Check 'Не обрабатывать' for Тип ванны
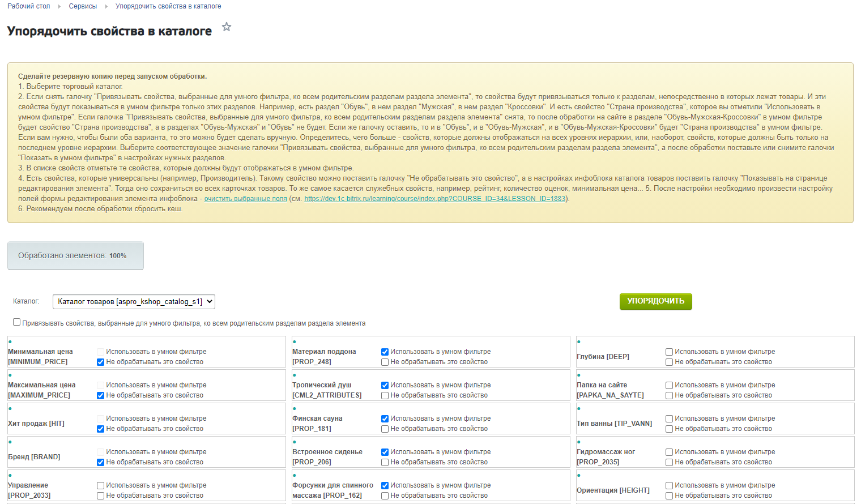The height and width of the screenshot is (504, 861). point(669,429)
